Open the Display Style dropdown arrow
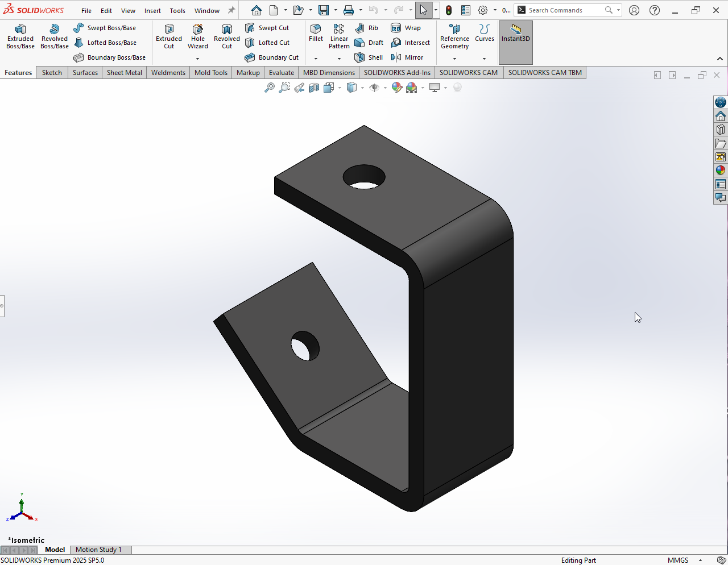Image resolution: width=728 pixels, height=565 pixels. (362, 88)
